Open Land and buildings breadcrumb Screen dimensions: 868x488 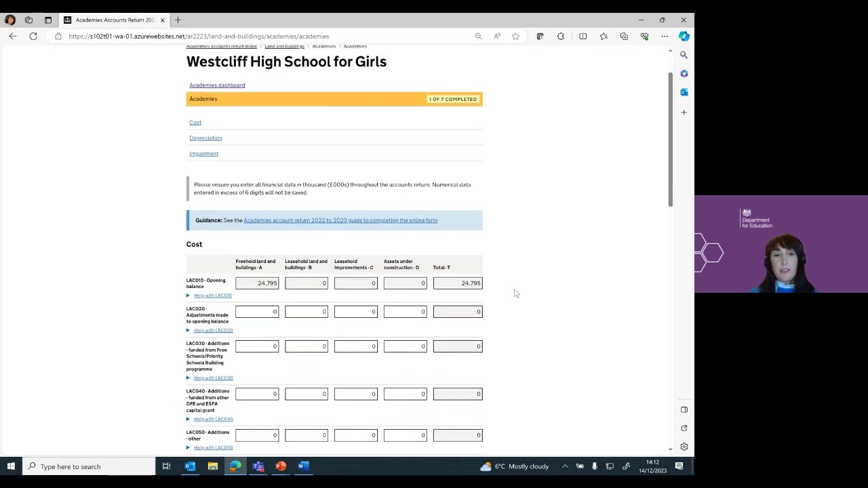pos(284,46)
